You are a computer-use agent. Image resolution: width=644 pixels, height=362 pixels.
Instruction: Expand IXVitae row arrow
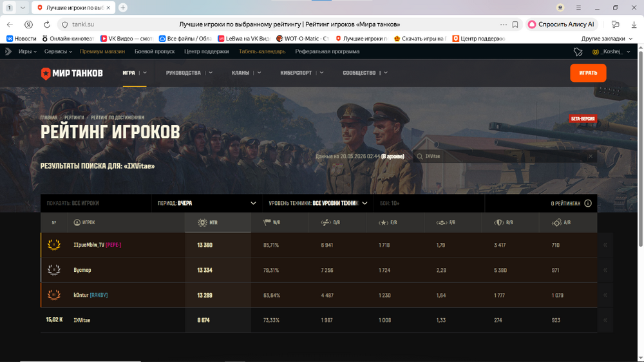point(605,320)
